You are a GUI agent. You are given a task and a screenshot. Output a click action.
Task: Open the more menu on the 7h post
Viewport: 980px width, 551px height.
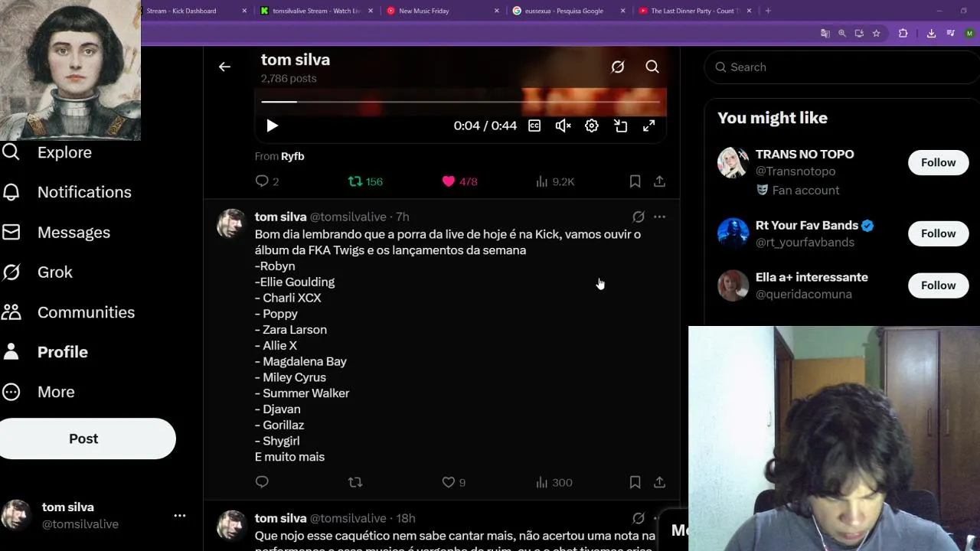click(659, 217)
